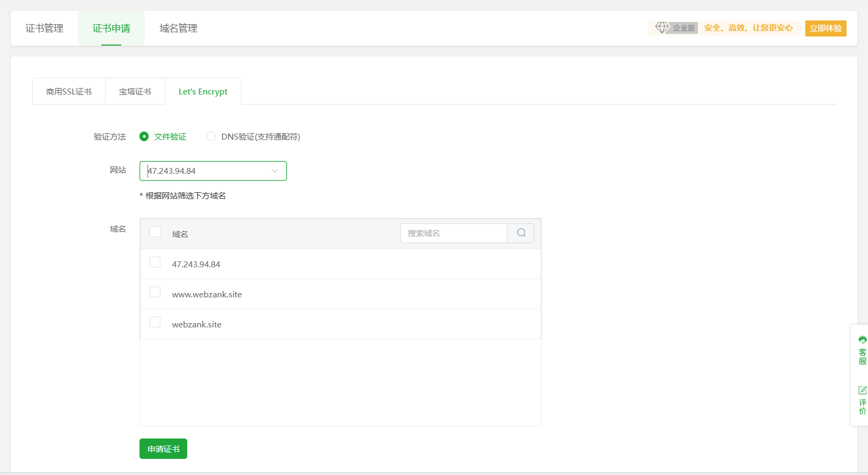The height and width of the screenshot is (475, 868).
Task: Focus the 搜索域名 search input field
Action: [453, 233]
